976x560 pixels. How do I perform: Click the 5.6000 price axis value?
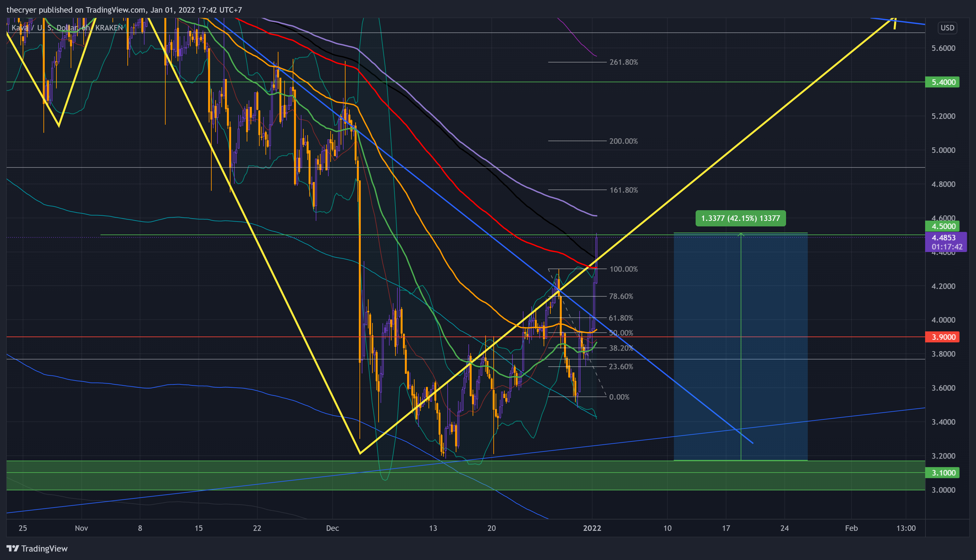(943, 48)
